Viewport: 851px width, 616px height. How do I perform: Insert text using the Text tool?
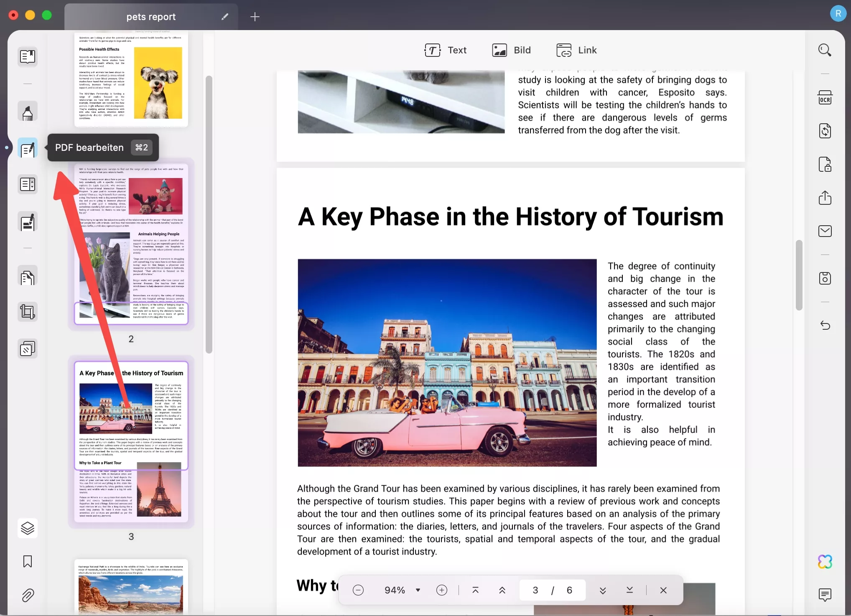point(446,50)
